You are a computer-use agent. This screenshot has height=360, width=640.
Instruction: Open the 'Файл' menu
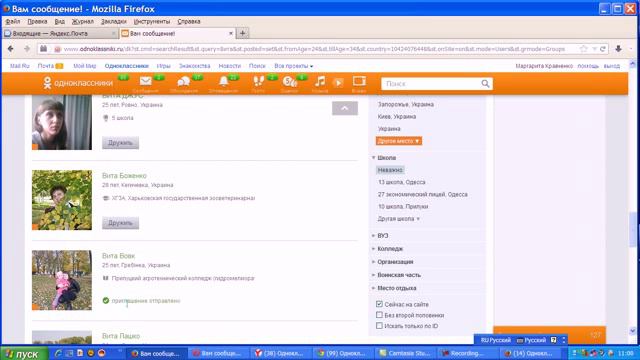(x=13, y=21)
